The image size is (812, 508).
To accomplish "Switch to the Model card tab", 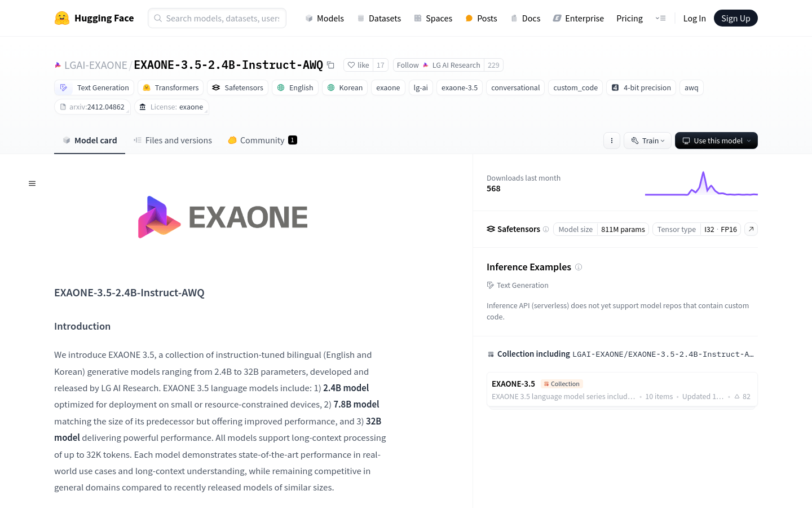I will (x=90, y=141).
